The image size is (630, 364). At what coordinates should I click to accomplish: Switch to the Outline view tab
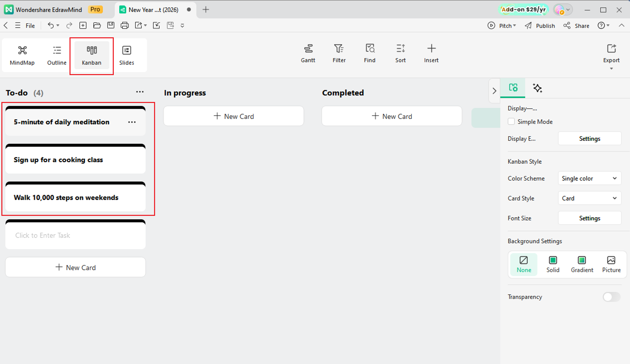(x=56, y=55)
